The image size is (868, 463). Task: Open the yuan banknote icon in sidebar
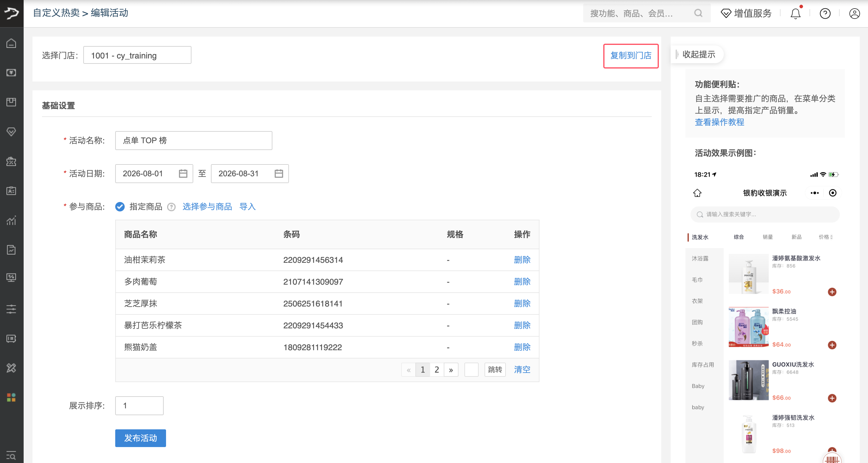point(12,73)
